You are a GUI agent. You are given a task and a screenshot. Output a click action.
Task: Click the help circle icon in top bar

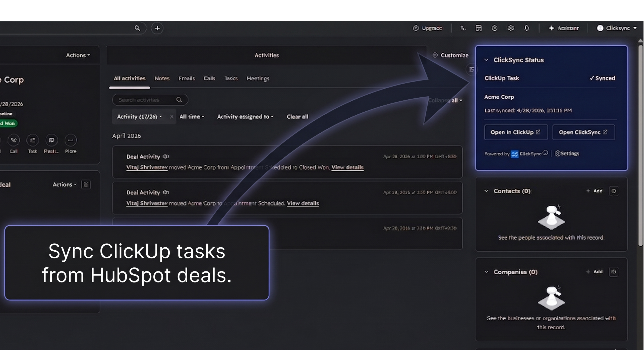tap(494, 28)
